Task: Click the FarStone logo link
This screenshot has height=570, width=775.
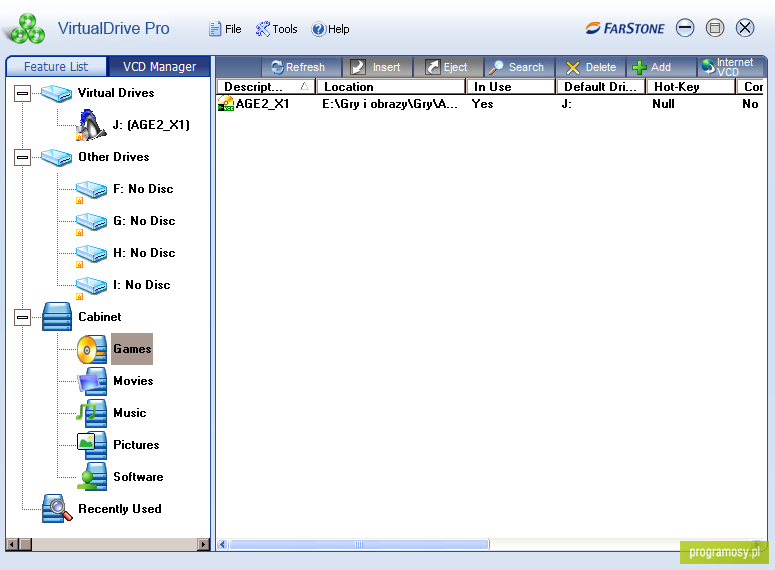Action: (625, 29)
